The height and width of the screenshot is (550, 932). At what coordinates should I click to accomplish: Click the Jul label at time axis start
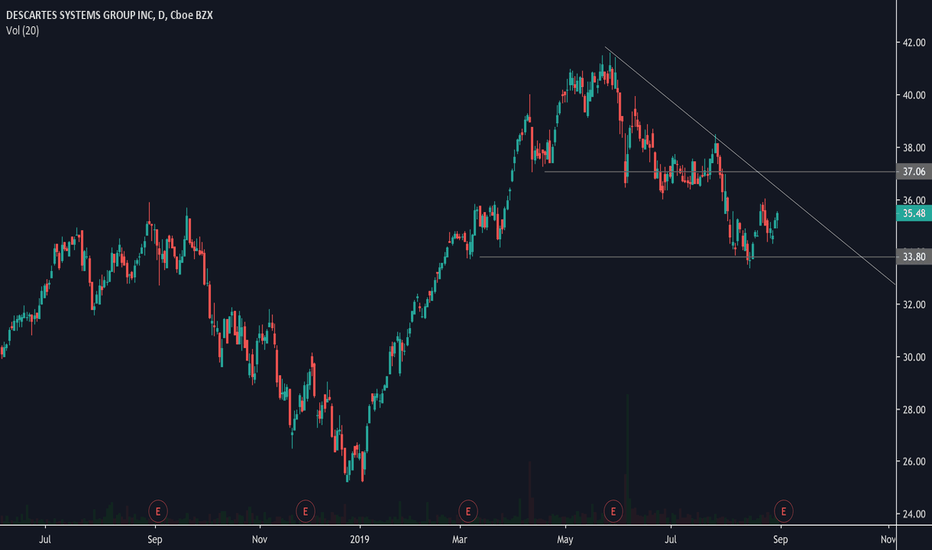45,539
